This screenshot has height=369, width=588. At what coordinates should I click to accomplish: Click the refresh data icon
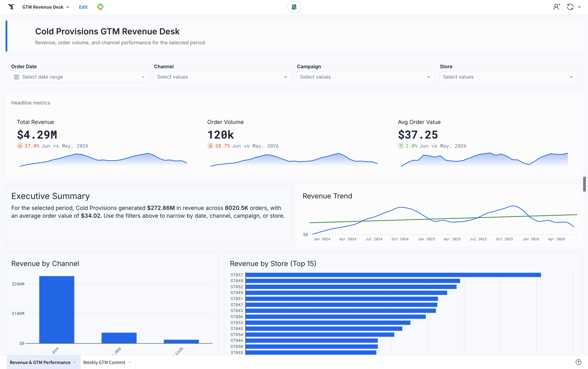coord(570,7)
